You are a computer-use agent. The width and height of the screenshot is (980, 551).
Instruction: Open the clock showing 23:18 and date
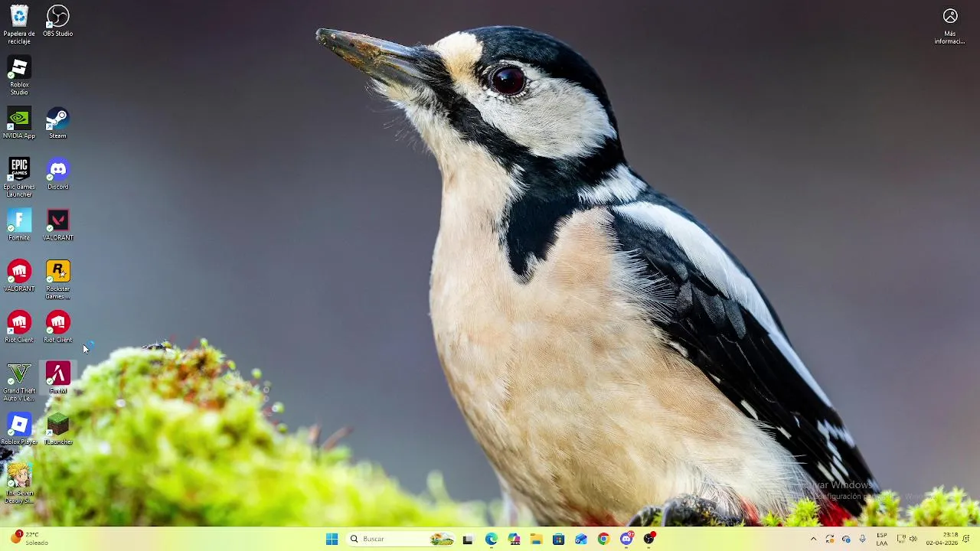click(x=942, y=539)
